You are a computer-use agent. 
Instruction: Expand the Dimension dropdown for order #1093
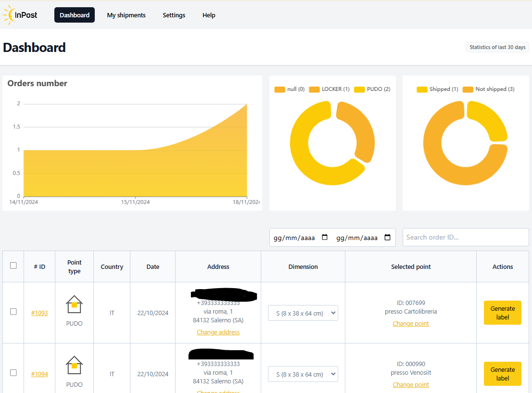[x=303, y=313]
